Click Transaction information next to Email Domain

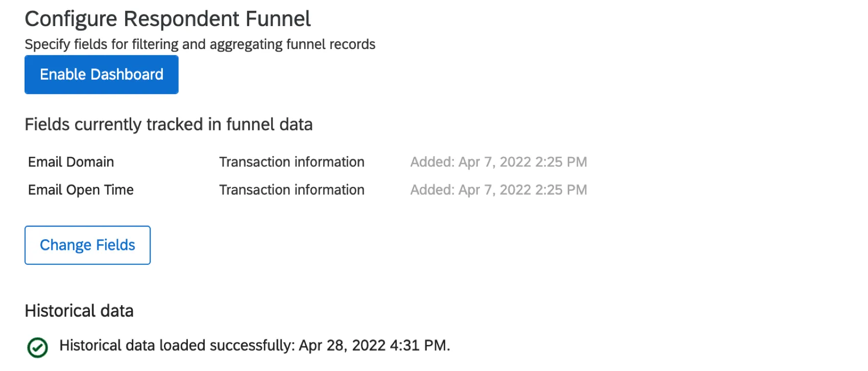[x=292, y=162]
